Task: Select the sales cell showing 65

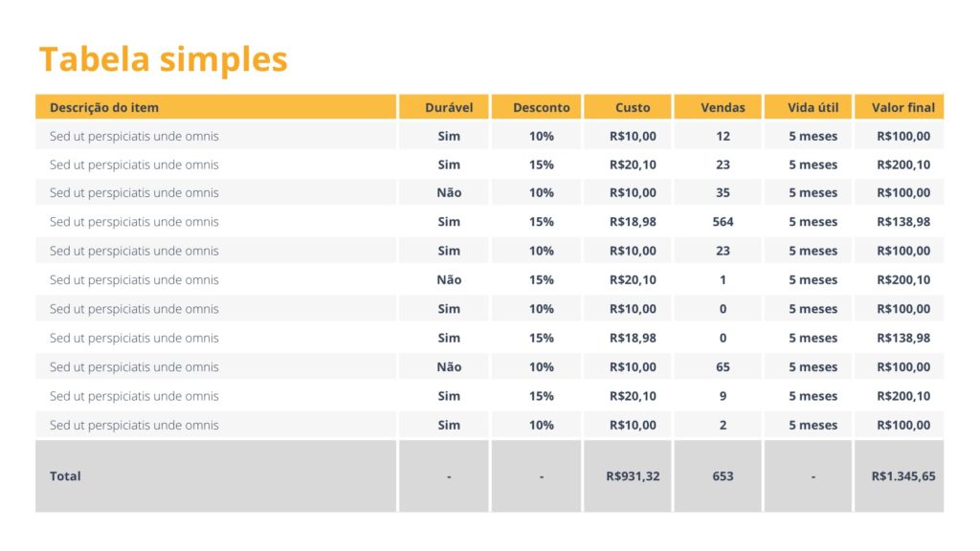Action: click(x=723, y=367)
